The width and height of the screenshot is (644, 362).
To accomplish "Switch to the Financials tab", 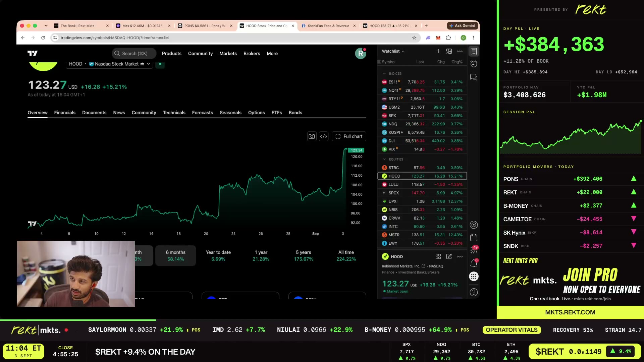I will point(65,113).
